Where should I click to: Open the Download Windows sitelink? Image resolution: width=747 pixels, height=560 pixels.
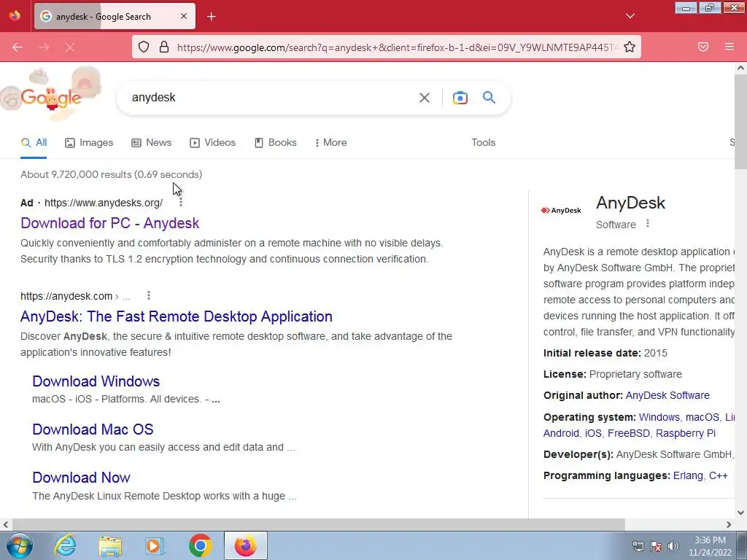[96, 381]
